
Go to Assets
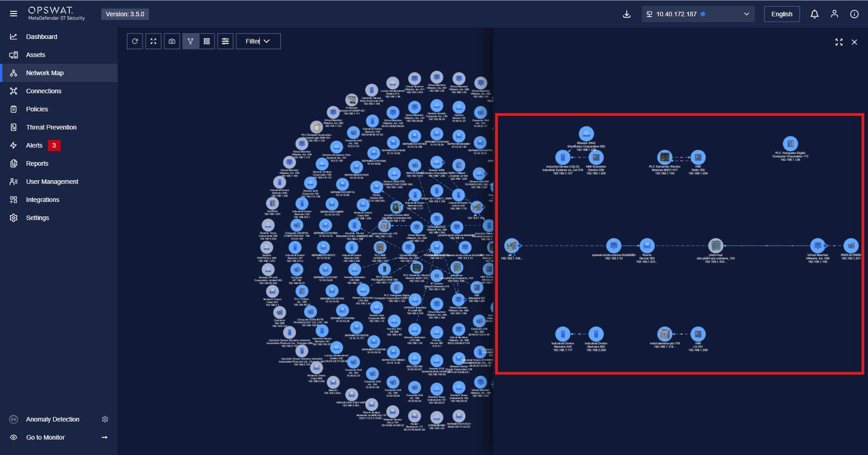point(59,55)
